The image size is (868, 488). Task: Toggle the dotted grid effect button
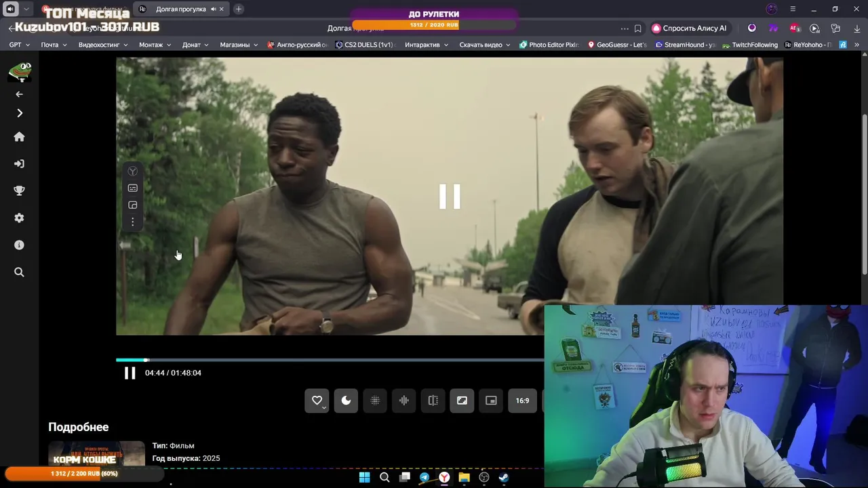pyautogui.click(x=375, y=401)
